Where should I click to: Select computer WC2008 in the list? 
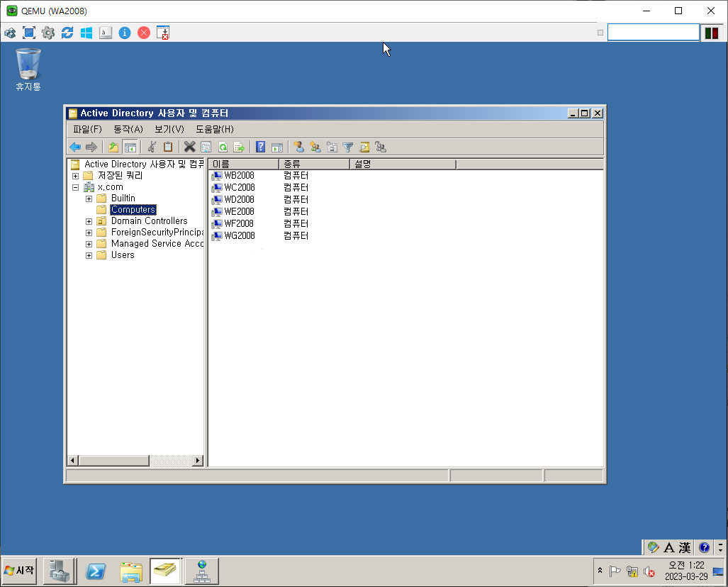[x=240, y=188]
